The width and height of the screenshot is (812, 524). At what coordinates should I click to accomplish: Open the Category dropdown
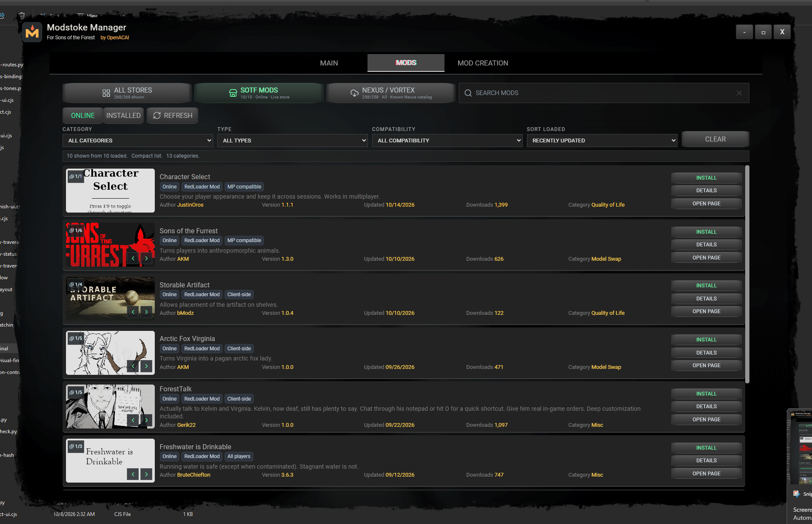pos(137,140)
